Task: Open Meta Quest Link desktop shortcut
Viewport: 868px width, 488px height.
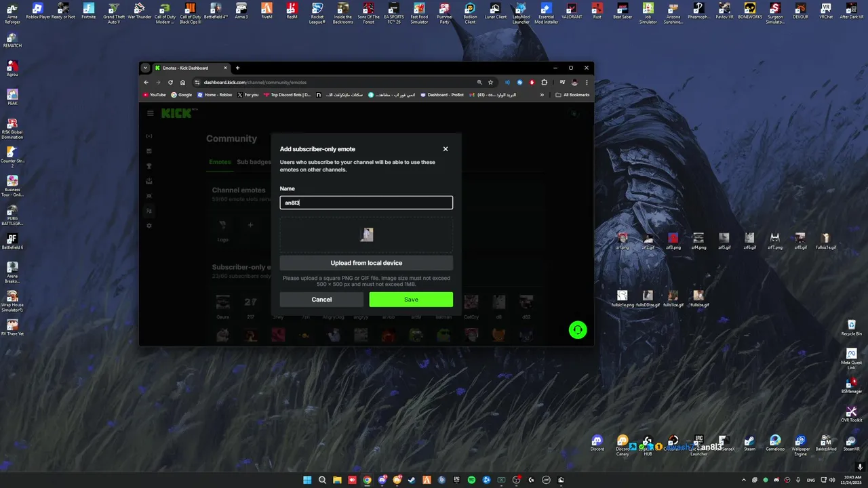Action: (x=851, y=359)
